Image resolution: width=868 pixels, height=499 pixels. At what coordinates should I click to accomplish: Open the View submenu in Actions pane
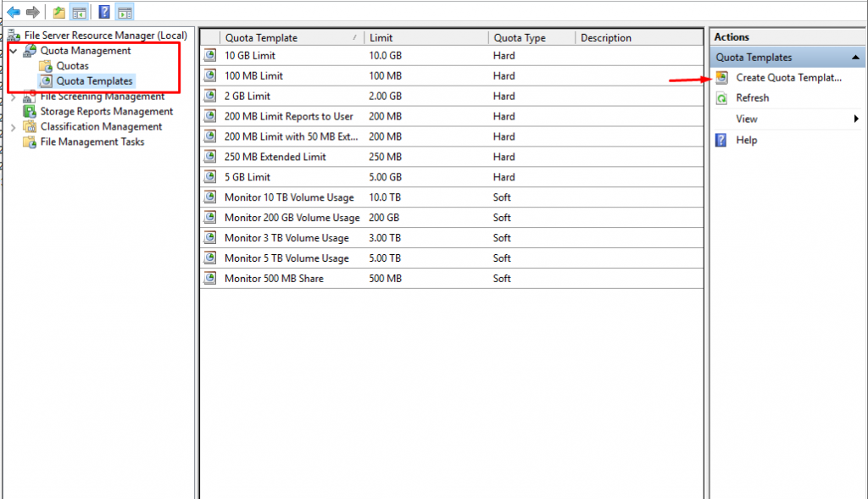(746, 119)
